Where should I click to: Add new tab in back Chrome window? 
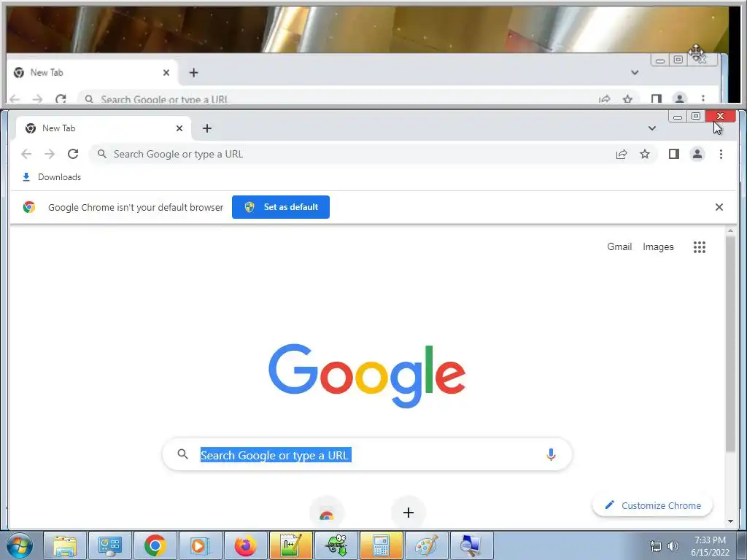(x=193, y=72)
